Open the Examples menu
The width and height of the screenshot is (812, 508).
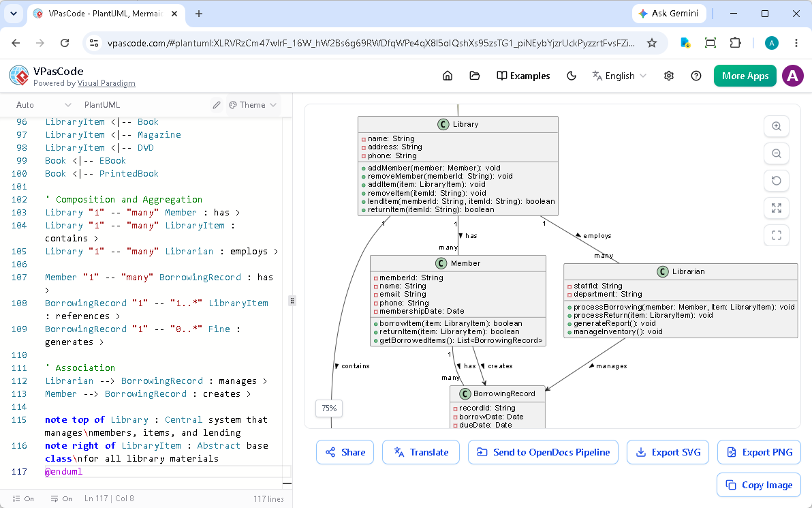pyautogui.click(x=523, y=76)
